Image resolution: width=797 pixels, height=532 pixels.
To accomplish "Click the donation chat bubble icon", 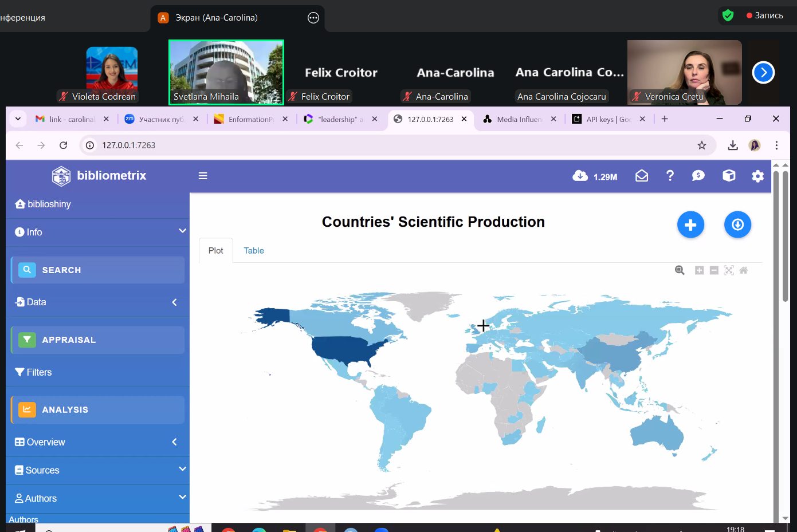I will pyautogui.click(x=698, y=176).
